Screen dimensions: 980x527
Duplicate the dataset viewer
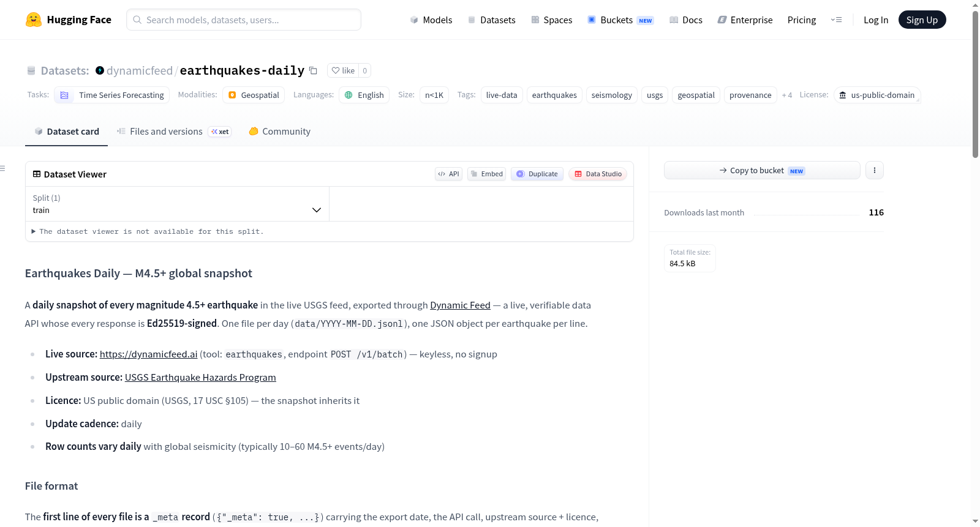point(537,174)
